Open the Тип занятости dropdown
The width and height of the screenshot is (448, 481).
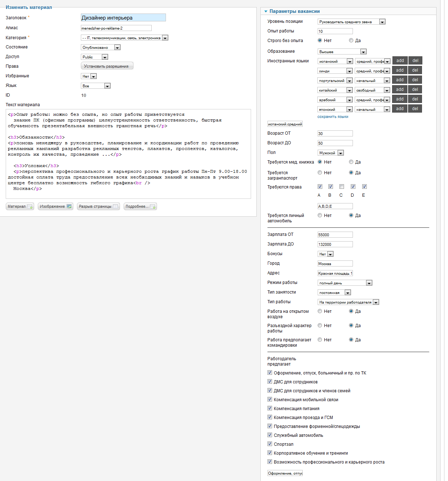[x=334, y=293]
